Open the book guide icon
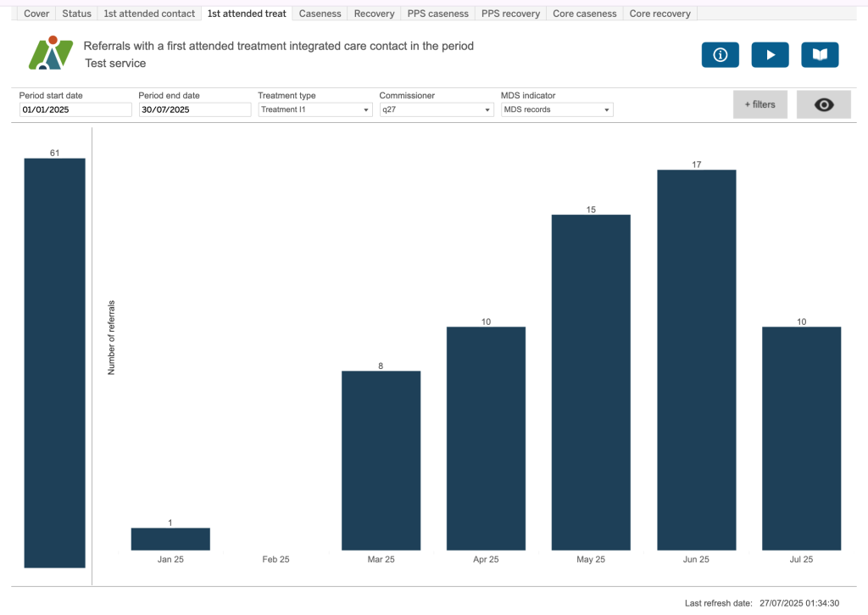The height and width of the screenshot is (615, 868). [820, 55]
